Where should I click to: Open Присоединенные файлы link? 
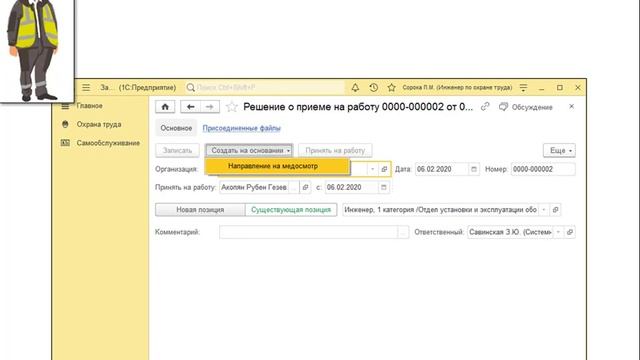click(x=242, y=128)
